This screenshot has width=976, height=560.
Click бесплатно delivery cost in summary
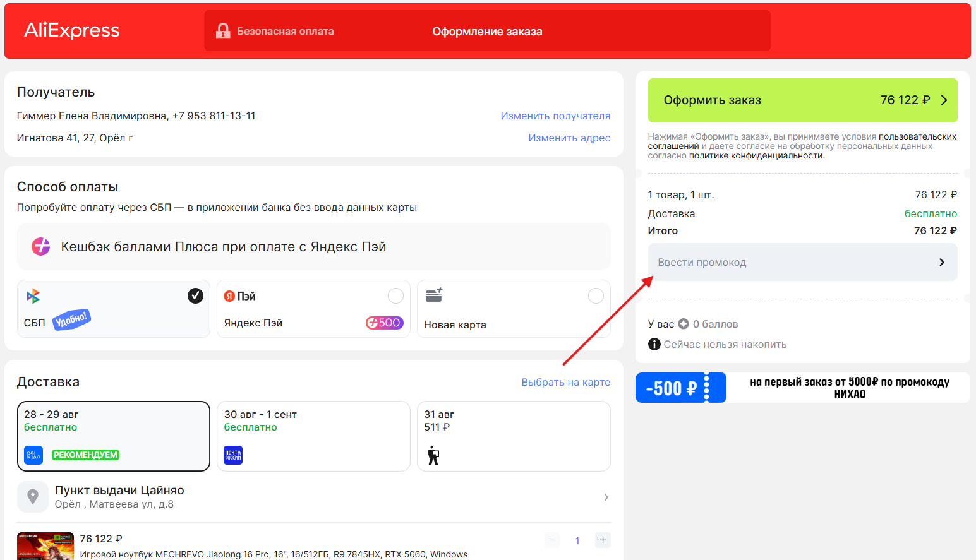pyautogui.click(x=931, y=213)
